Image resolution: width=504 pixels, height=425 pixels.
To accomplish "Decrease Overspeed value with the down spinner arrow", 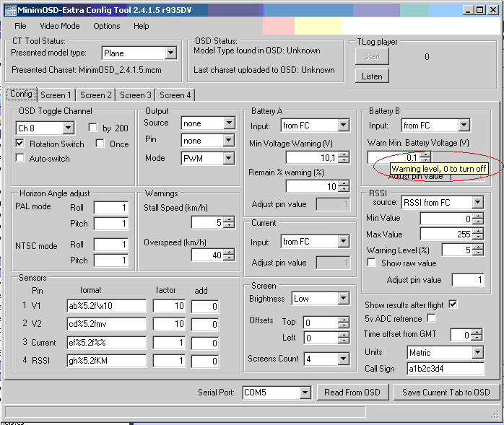I will pyautogui.click(x=229, y=258).
